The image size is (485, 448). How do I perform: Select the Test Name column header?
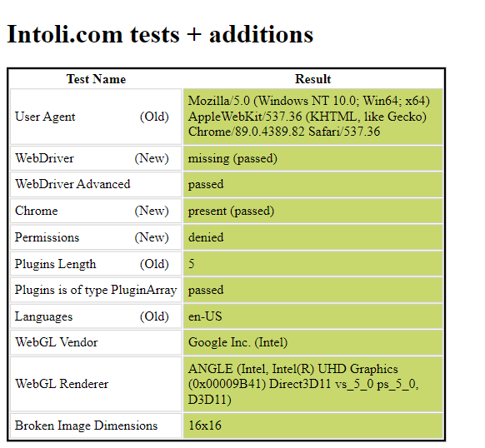point(96,79)
